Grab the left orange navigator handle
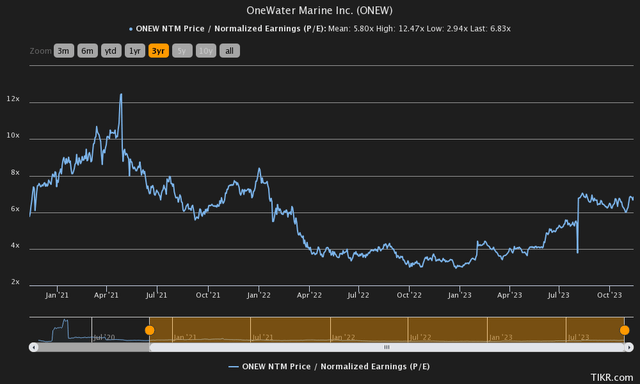Screen dimensions: 640x384 pos(150,330)
